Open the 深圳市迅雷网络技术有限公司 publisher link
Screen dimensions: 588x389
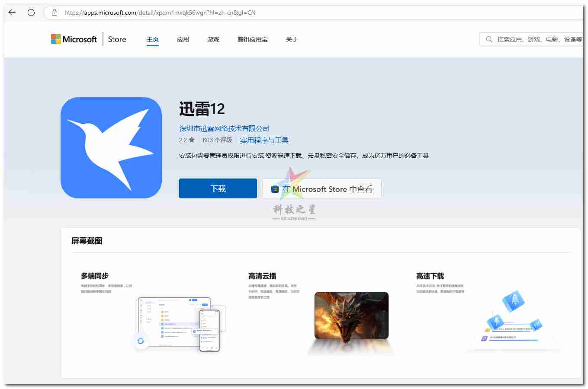[224, 128]
